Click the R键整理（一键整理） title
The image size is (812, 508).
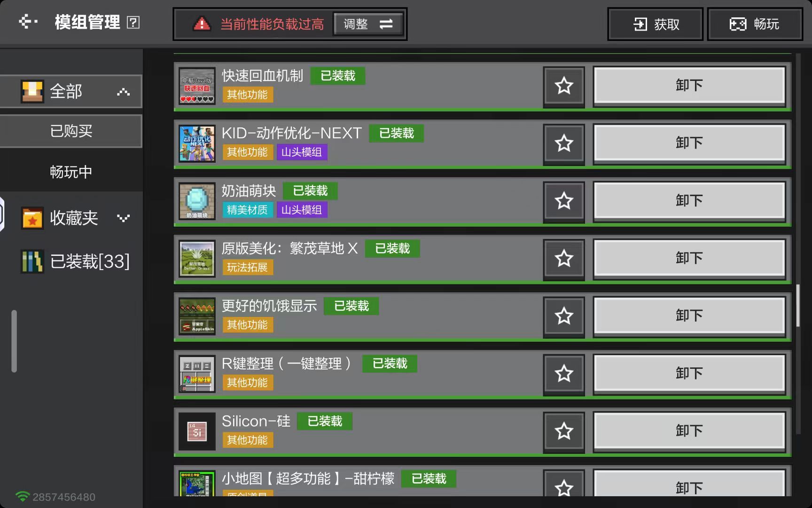286,364
